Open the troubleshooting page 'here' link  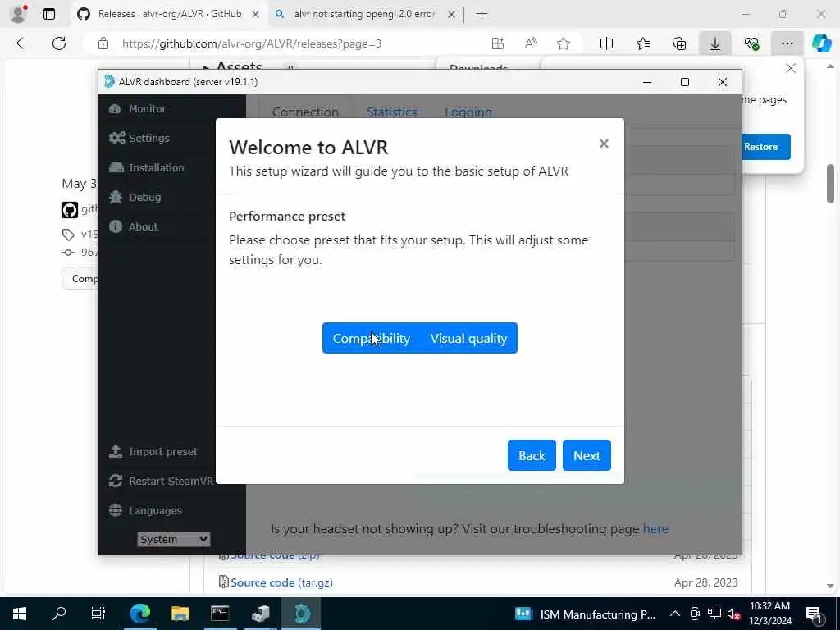pyautogui.click(x=655, y=529)
